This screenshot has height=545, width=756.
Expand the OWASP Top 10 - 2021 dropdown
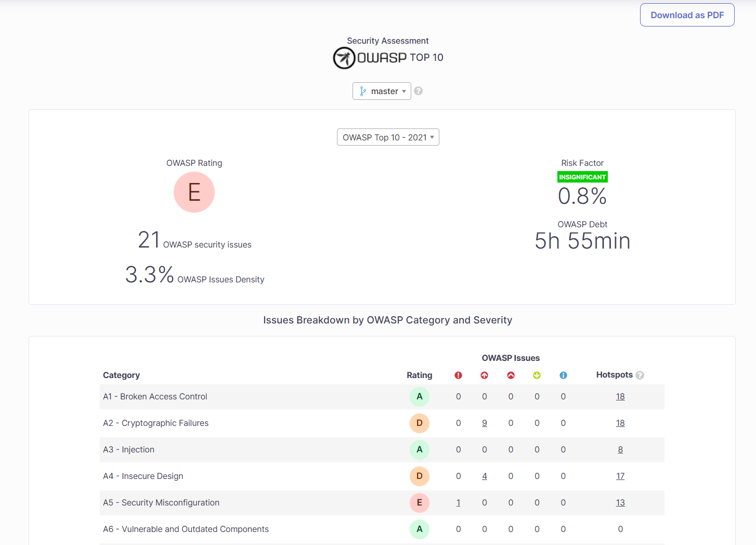(x=388, y=137)
